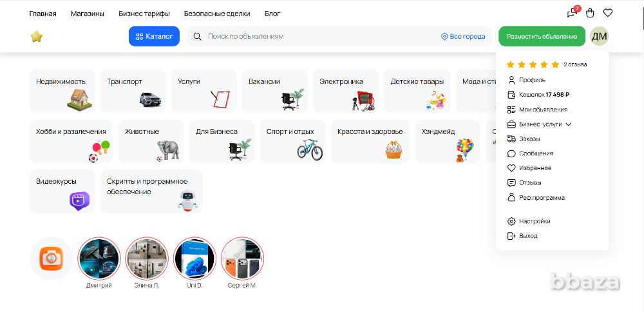
Task: Expand the Бизнес-услуги submenu
Action: (540, 124)
